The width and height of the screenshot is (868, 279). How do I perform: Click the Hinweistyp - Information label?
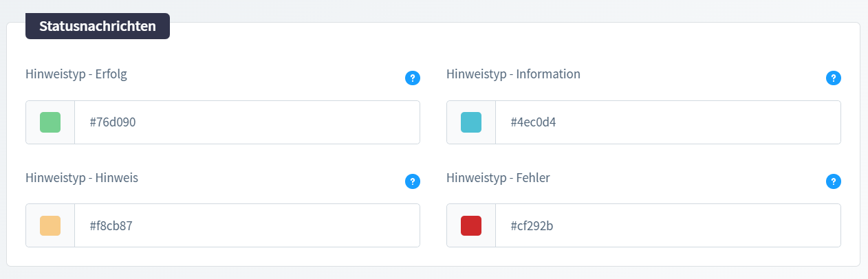[513, 74]
